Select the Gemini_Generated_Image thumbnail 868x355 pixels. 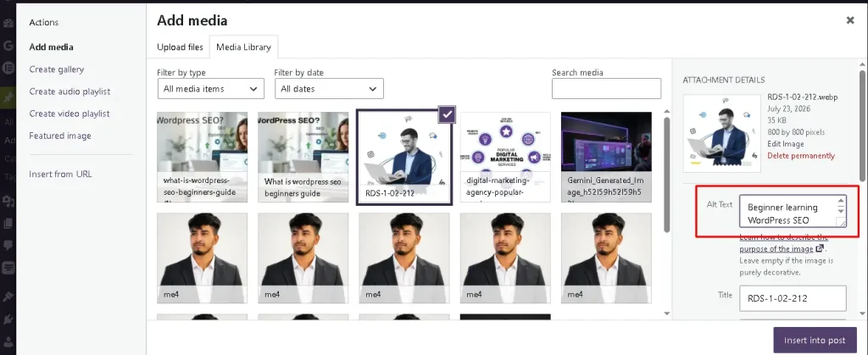(x=606, y=157)
